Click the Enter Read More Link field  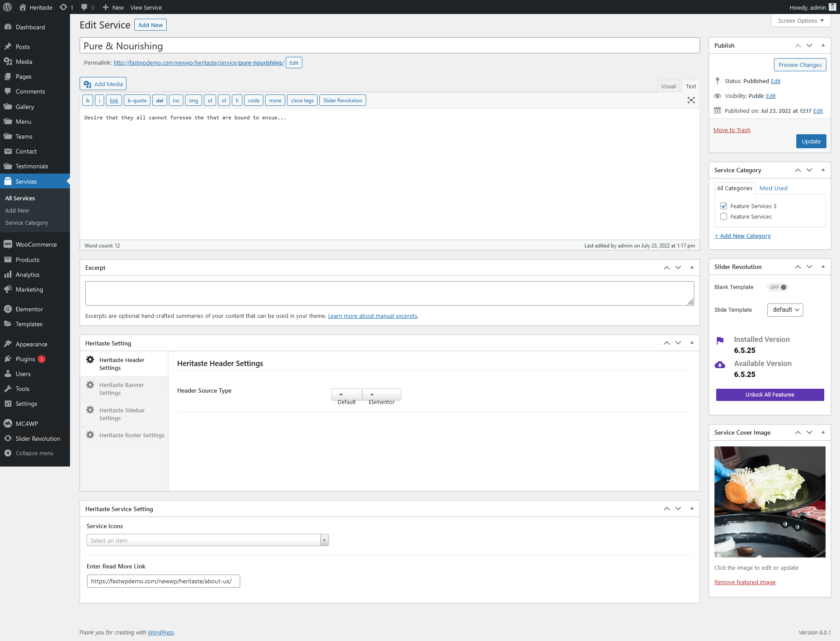click(x=163, y=581)
